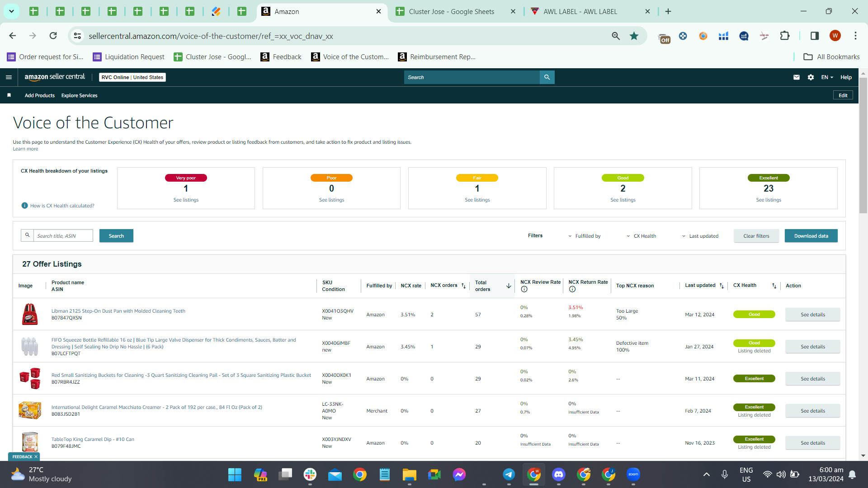Click Clear filters button

click(756, 236)
